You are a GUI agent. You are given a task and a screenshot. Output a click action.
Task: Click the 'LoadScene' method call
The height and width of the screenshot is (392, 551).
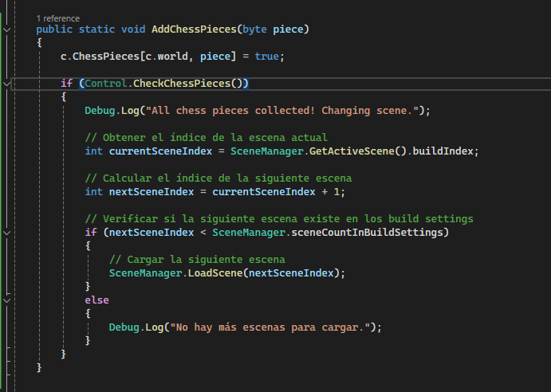point(215,273)
